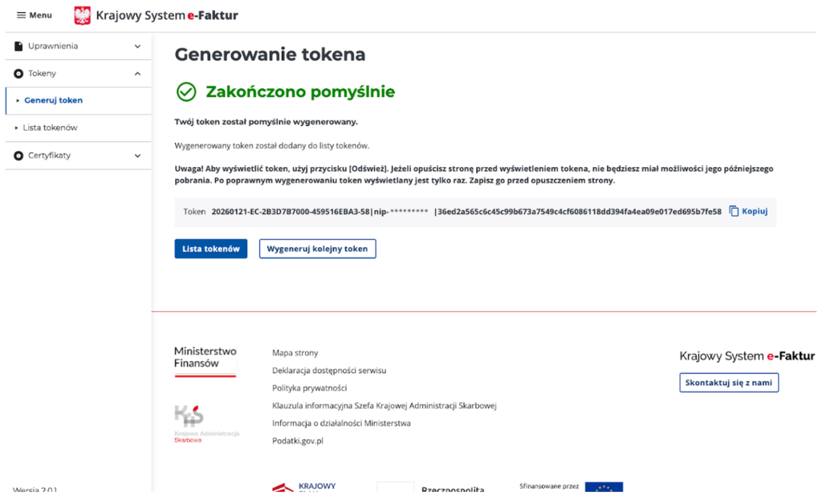This screenshot has width=822, height=504.
Task: Click the Tokeny sidebar icon
Action: coord(18,74)
